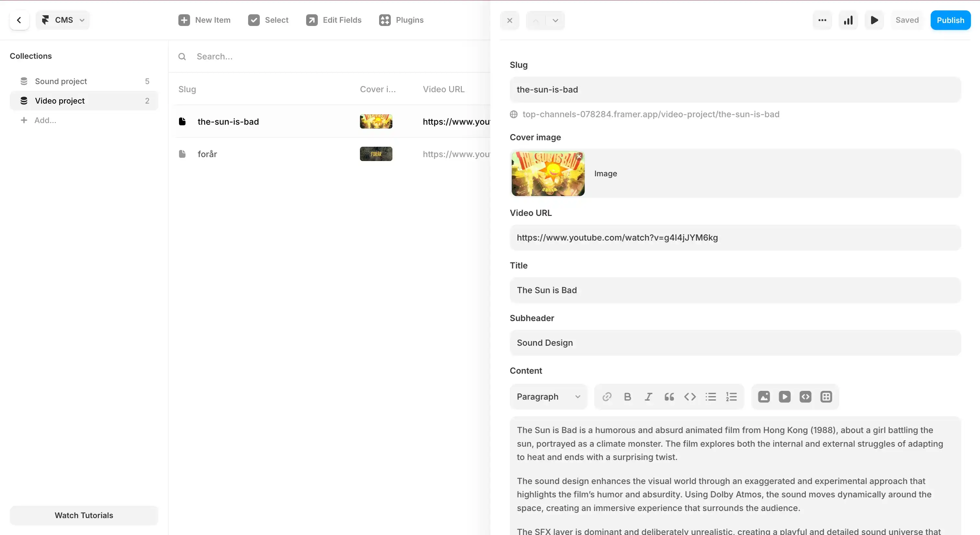Add a numbered list to content

(x=731, y=397)
